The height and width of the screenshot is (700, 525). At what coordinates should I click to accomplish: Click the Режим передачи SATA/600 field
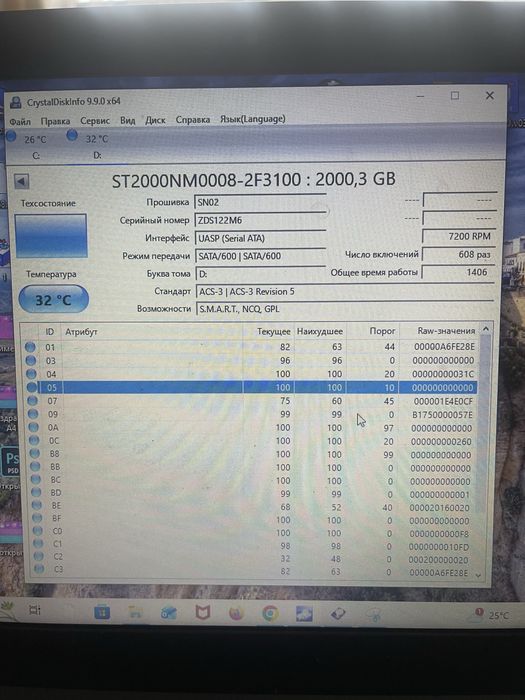click(260, 256)
